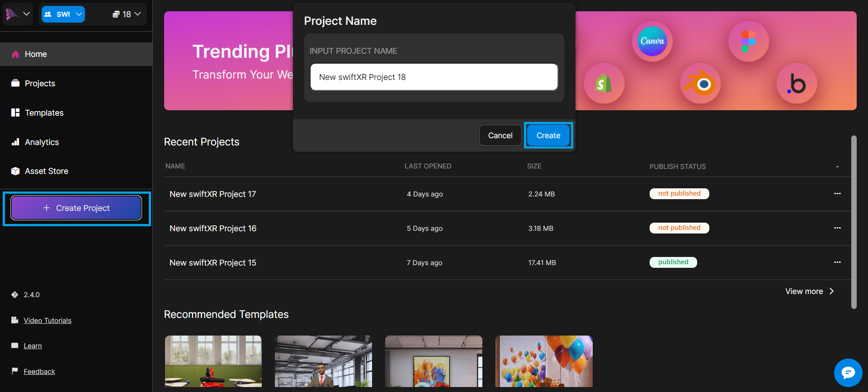Viewport: 868px width, 392px height.
Task: Select the balloons template thumbnail
Action: [544, 361]
